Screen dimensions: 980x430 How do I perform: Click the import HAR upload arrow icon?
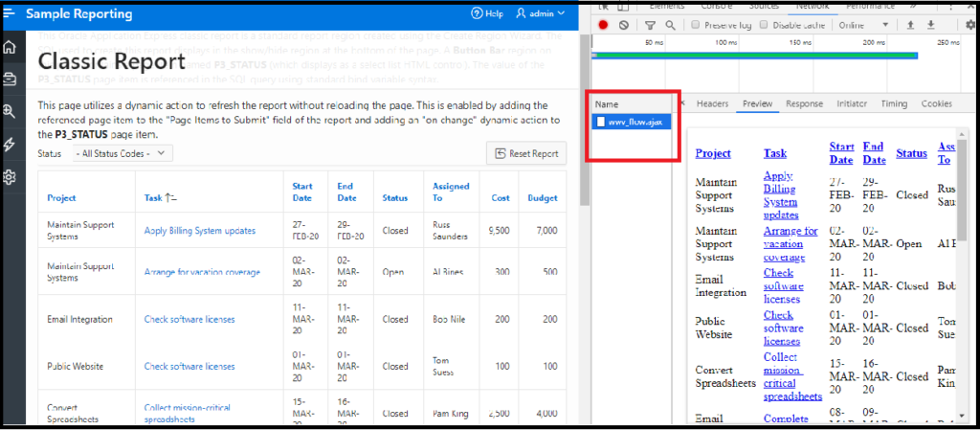[910, 25]
